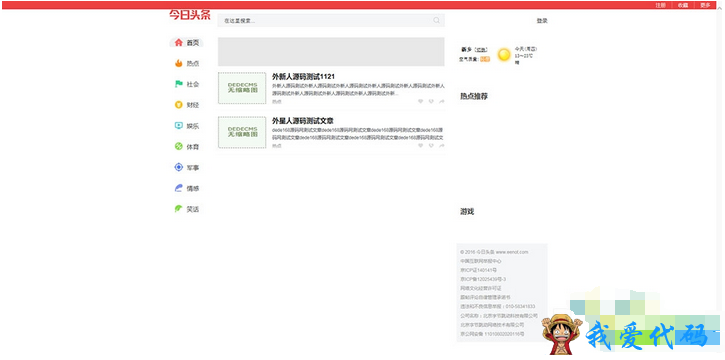Click footer line with www.eenot.com
This screenshot has width=725, height=360.
(494, 252)
